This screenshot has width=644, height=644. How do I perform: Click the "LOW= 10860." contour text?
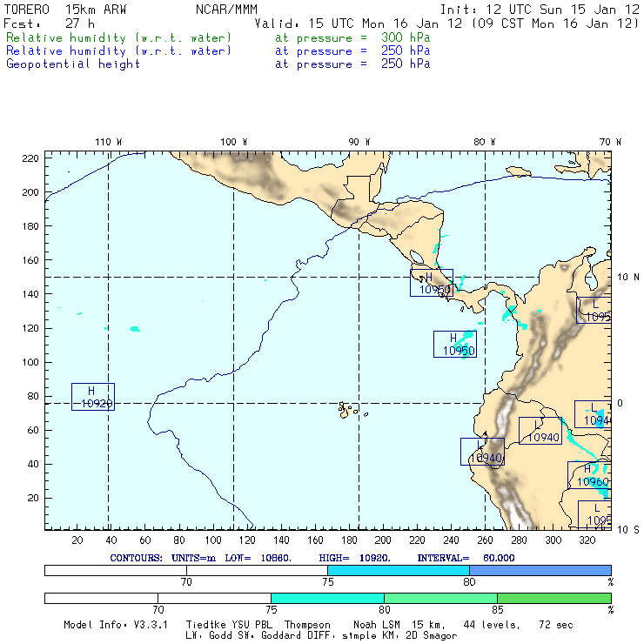258,558
